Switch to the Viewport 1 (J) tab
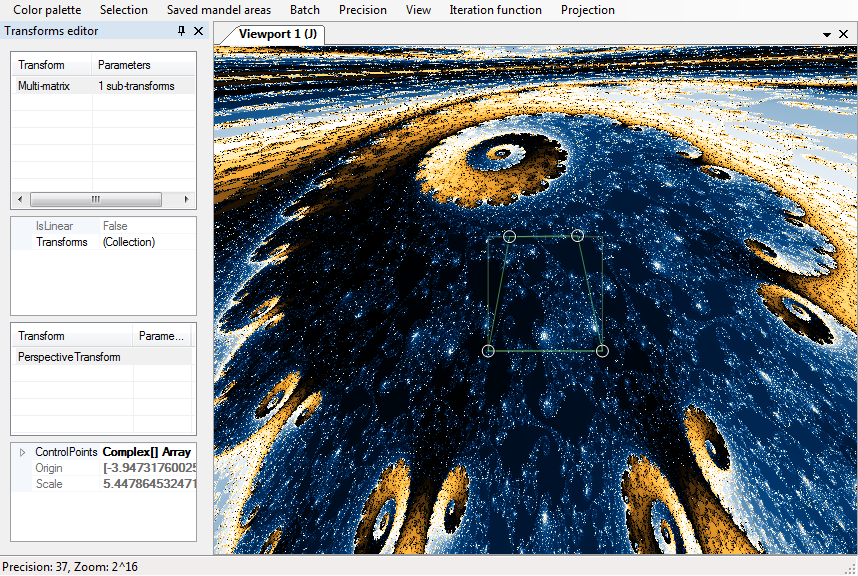 (x=277, y=34)
